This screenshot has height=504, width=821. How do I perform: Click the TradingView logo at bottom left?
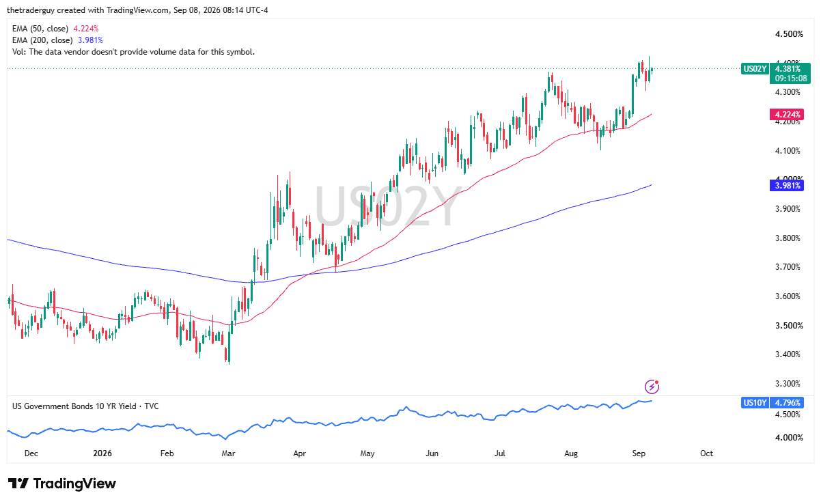pos(62,484)
